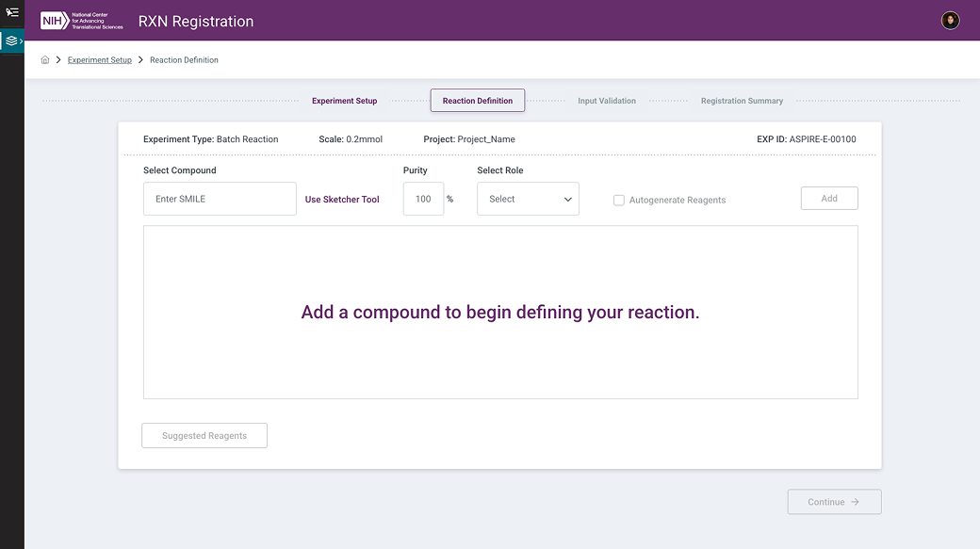
Task: Open the stacked layers sidebar icon
Action: [x=11, y=40]
